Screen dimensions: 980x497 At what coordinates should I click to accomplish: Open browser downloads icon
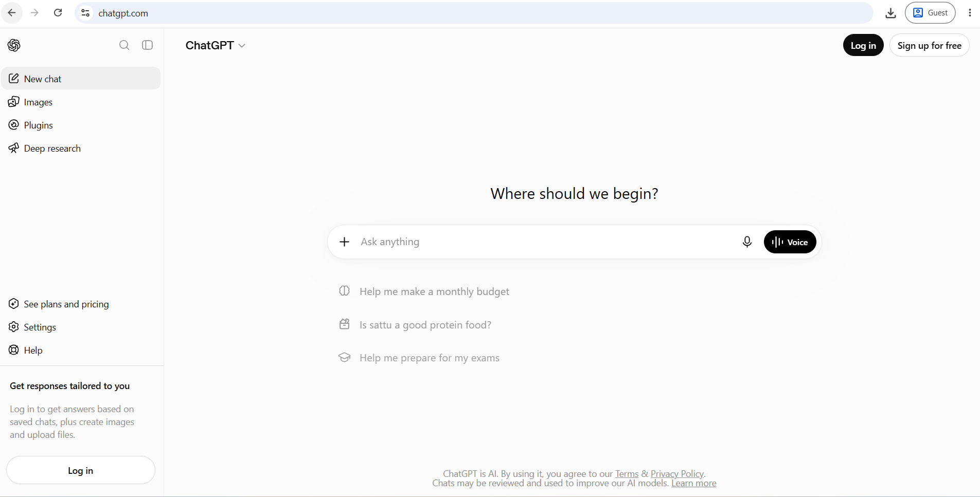pyautogui.click(x=890, y=13)
